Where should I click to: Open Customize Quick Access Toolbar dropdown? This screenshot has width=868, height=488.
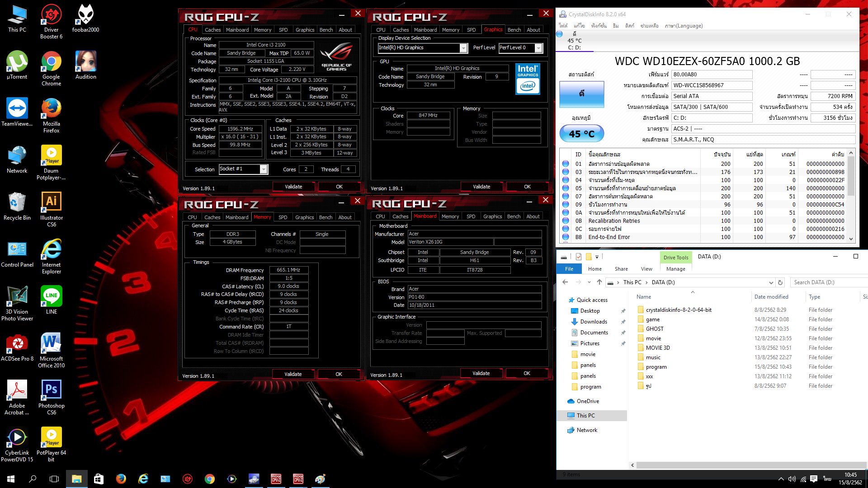(x=597, y=257)
